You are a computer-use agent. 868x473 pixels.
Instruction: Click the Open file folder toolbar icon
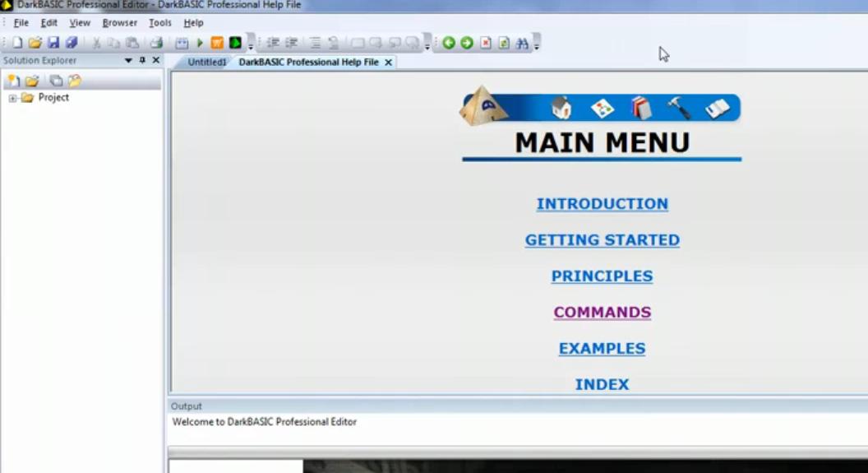(x=35, y=43)
